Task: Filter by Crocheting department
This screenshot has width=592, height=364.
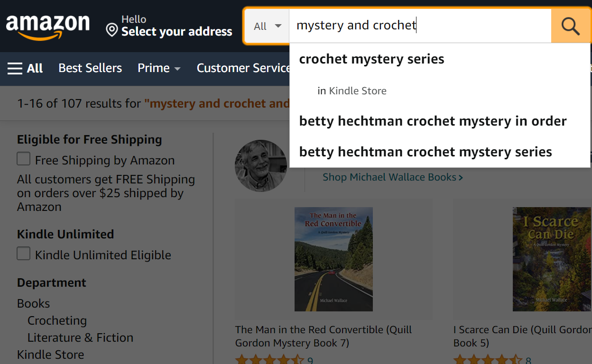Action: 57,320
